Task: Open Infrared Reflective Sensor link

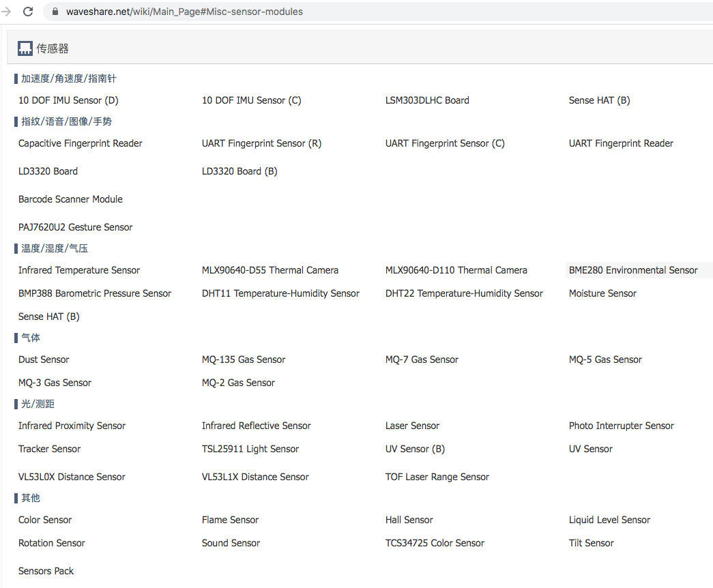Action: click(256, 426)
